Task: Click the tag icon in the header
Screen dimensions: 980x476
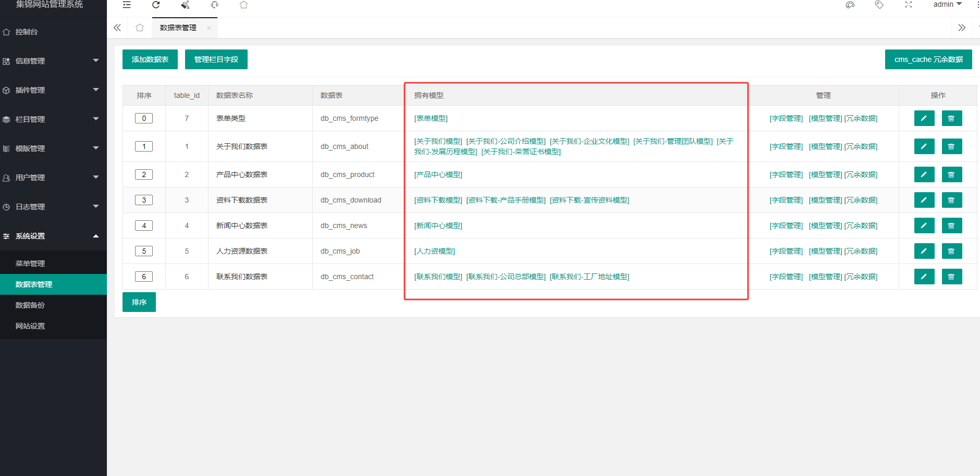Action: 879,5
